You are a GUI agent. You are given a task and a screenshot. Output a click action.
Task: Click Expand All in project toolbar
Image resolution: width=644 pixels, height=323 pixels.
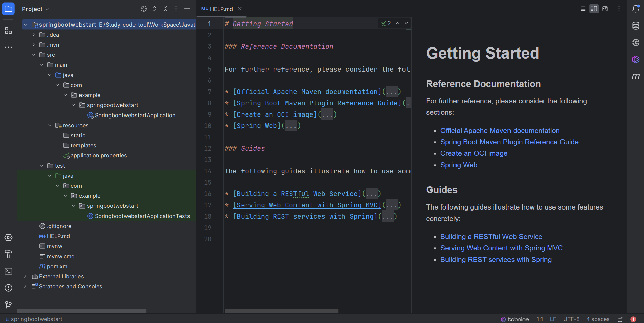pos(154,9)
